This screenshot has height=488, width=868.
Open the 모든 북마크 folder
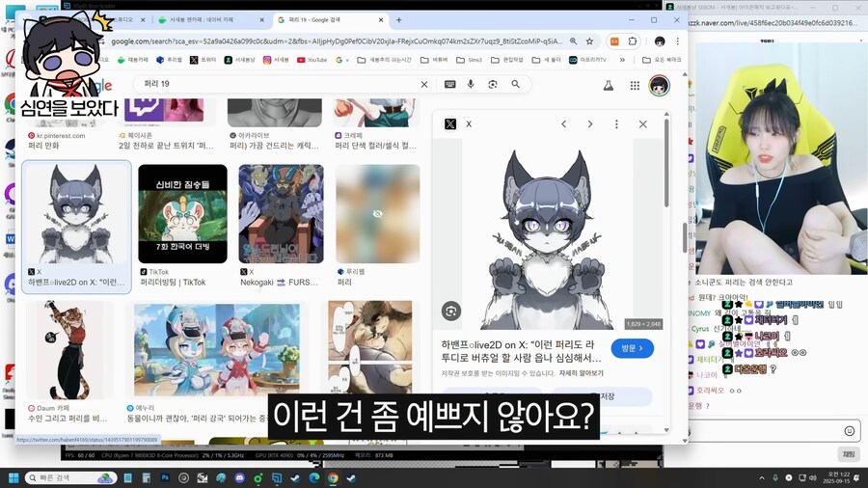[x=662, y=60]
